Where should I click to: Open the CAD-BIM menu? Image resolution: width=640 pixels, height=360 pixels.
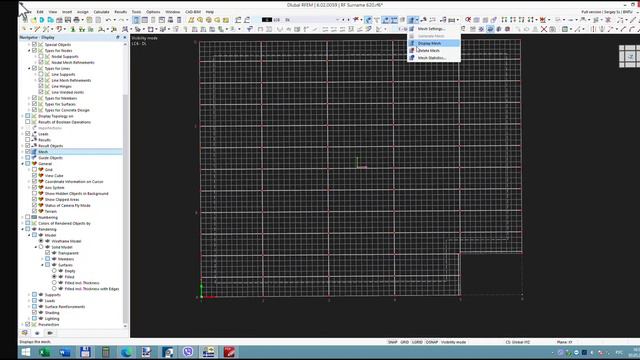click(x=193, y=12)
